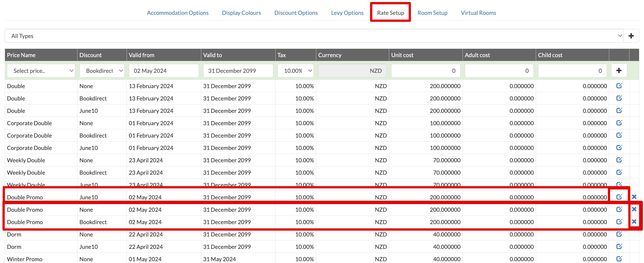This screenshot has height=263, width=644.
Task: Edit the Double None rate row
Action: (619, 86)
